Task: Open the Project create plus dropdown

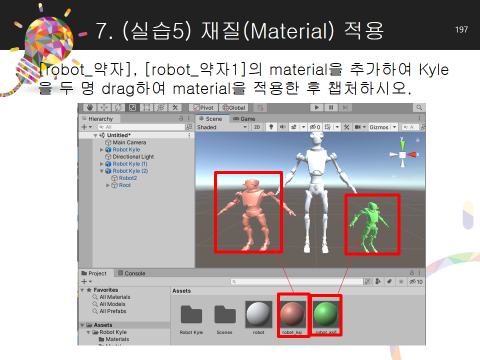Action: point(87,282)
